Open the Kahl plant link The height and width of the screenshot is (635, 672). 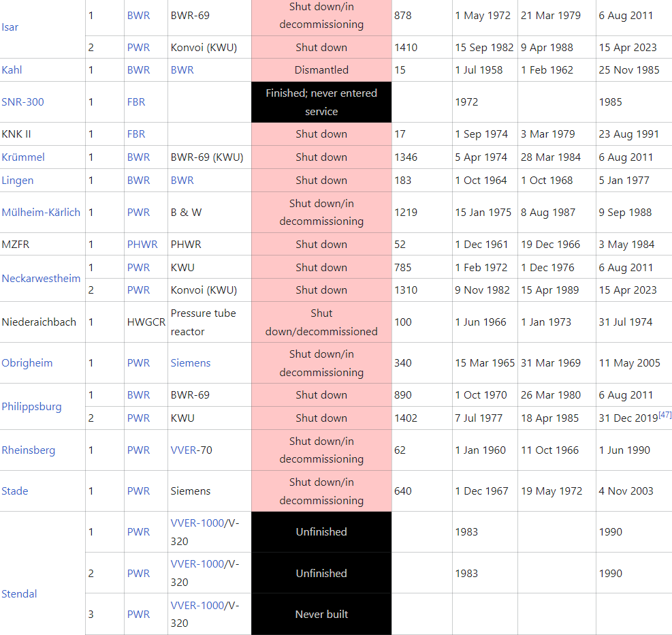pos(12,70)
